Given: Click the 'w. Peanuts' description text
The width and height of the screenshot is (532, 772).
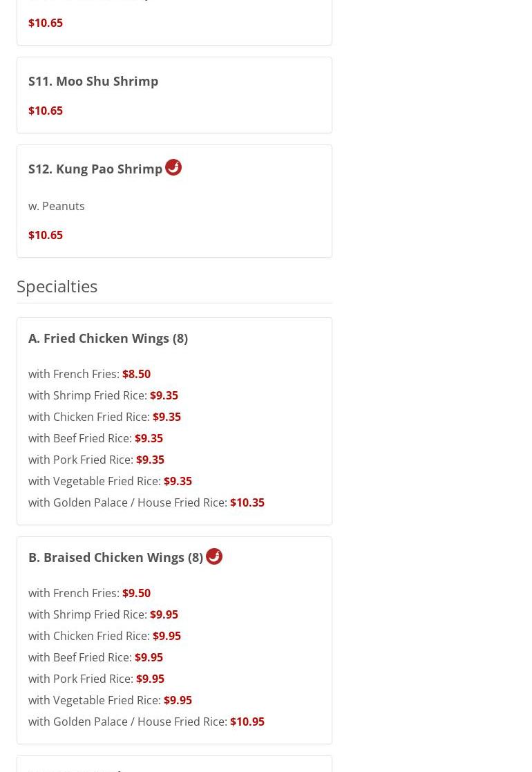Looking at the screenshot, I should (x=57, y=206).
